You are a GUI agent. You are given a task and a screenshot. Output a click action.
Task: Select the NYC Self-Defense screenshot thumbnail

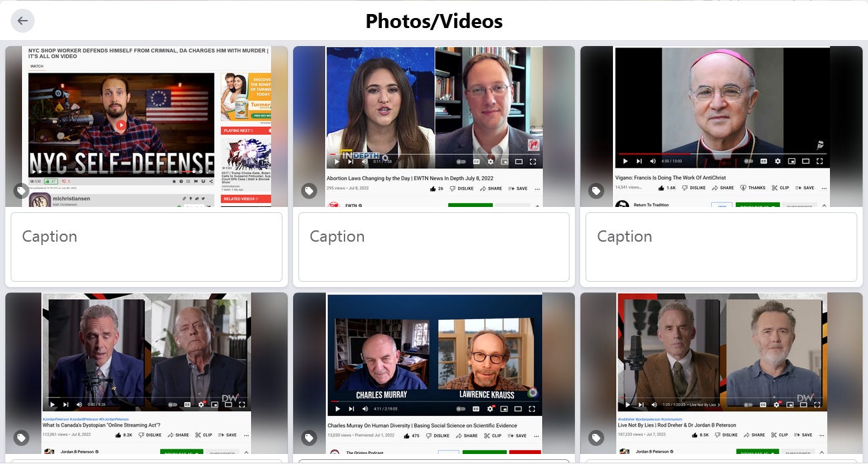click(146, 126)
